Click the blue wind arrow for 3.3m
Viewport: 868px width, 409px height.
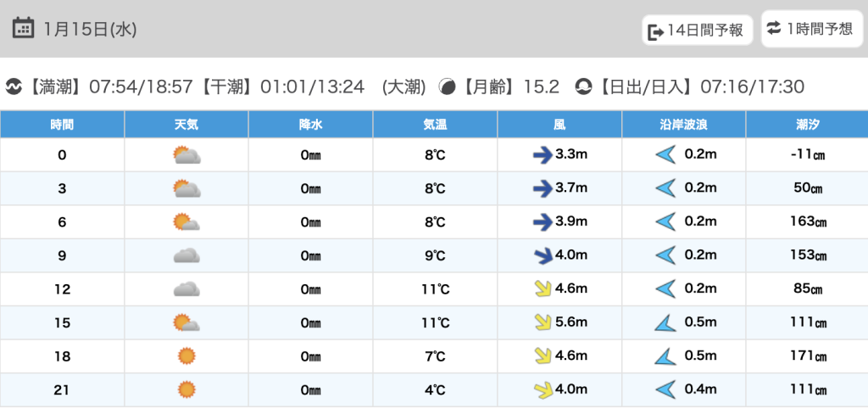542,155
